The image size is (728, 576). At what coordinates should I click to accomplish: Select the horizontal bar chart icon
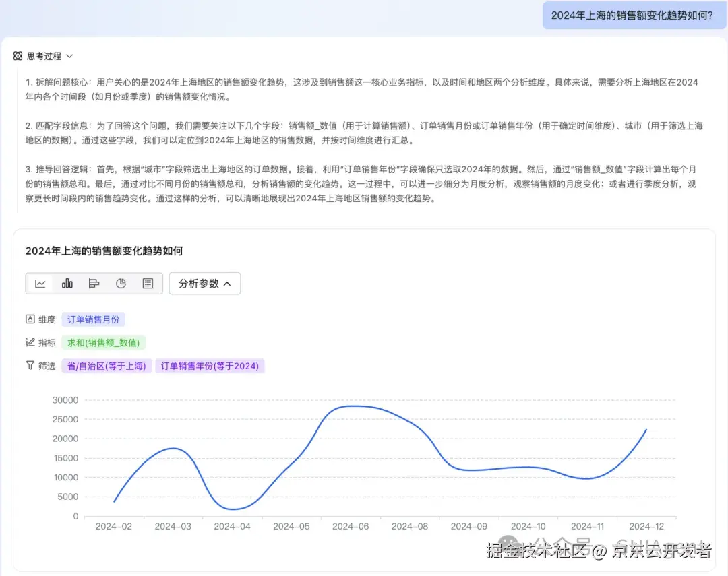click(x=94, y=283)
